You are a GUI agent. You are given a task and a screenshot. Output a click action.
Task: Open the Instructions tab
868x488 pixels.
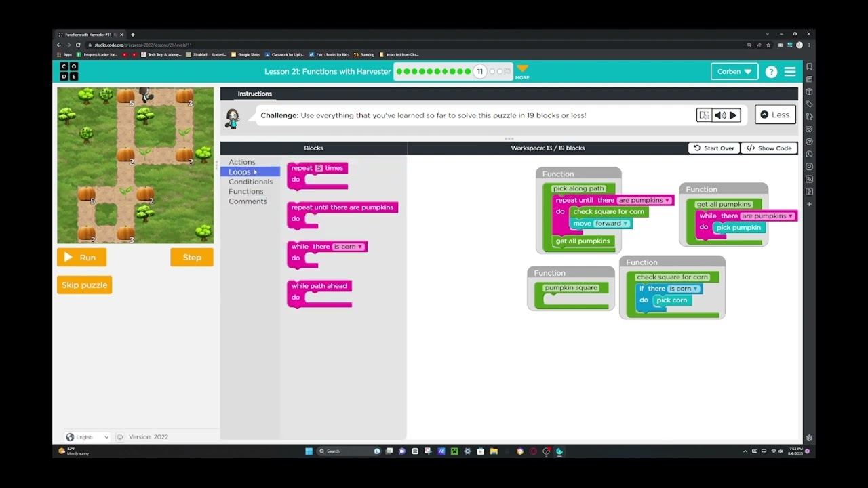click(254, 94)
